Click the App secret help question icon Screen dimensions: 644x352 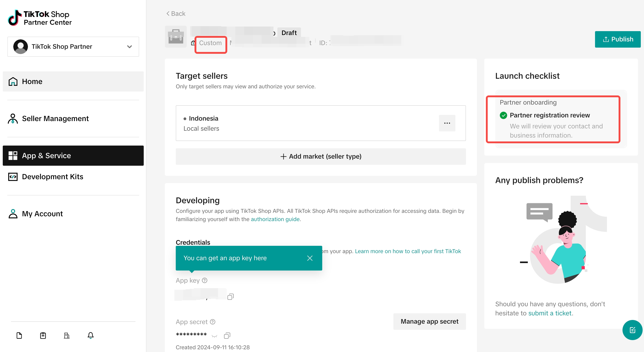pos(213,322)
